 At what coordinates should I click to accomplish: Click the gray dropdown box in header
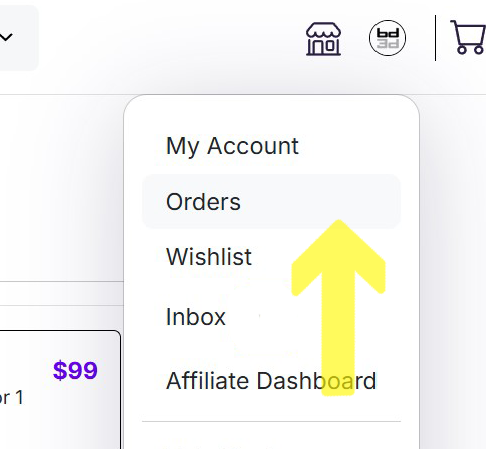tap(18, 37)
